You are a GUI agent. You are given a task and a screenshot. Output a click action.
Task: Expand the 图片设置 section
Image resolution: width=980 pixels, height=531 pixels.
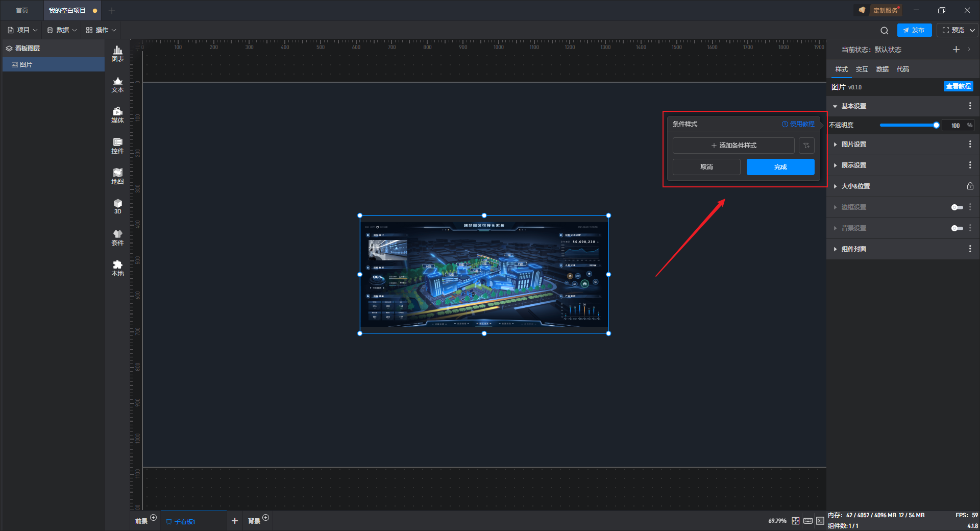point(835,144)
